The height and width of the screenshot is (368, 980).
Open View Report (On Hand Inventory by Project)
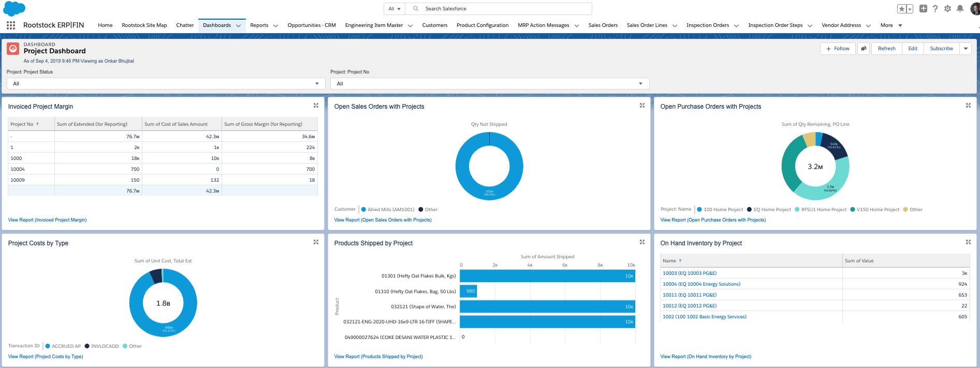click(706, 357)
